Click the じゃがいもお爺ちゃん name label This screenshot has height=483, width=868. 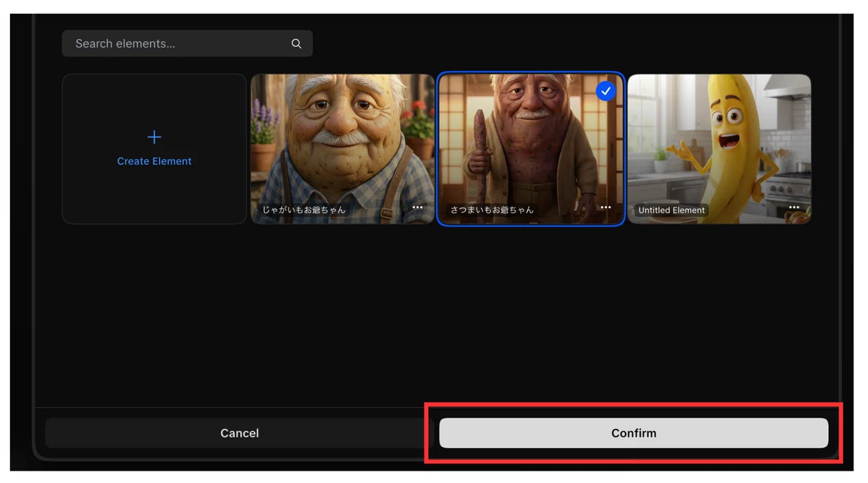(x=303, y=210)
